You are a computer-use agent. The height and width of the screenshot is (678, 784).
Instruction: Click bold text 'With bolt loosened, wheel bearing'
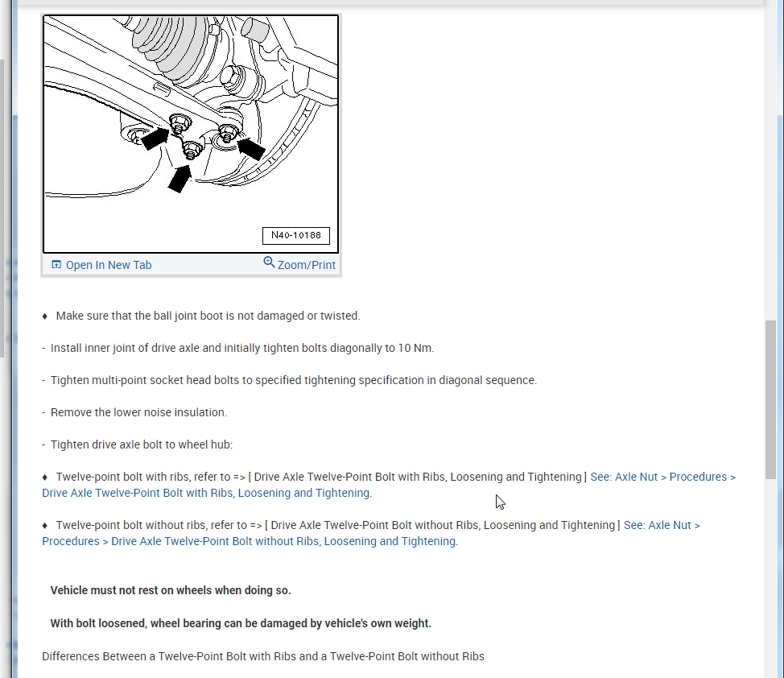click(135, 623)
